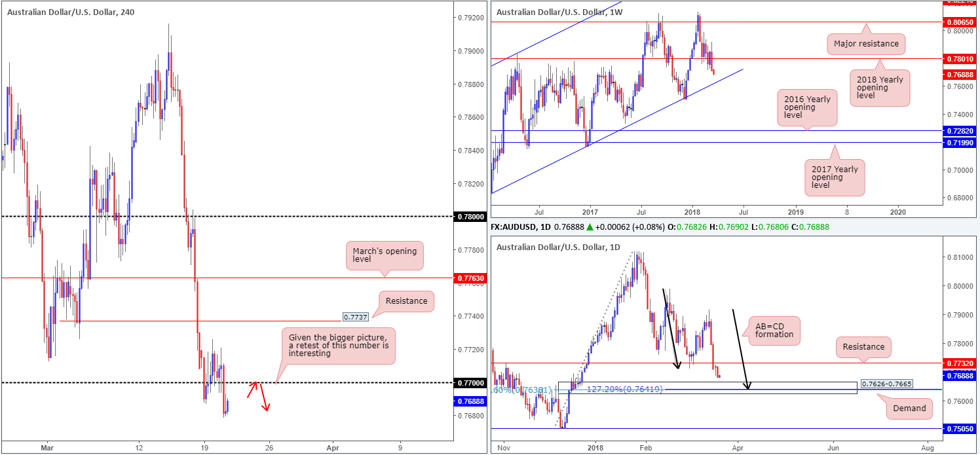Click the 'Nov' date on daily axis

click(x=503, y=448)
